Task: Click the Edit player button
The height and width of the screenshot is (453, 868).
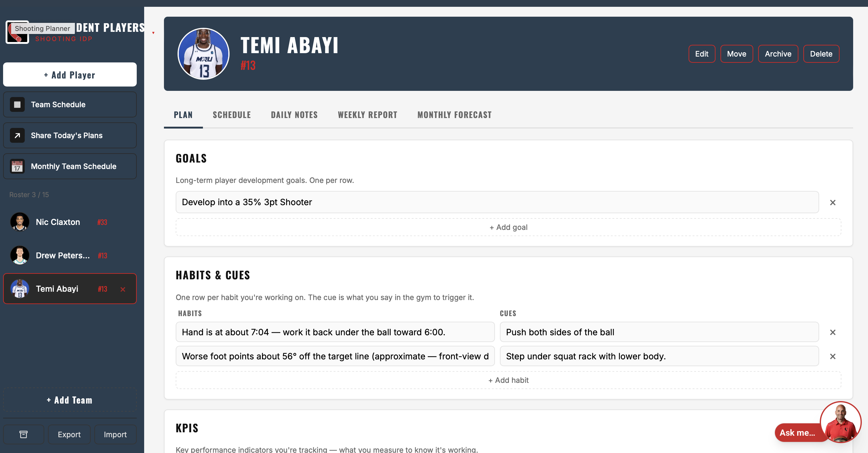Action: pyautogui.click(x=702, y=54)
